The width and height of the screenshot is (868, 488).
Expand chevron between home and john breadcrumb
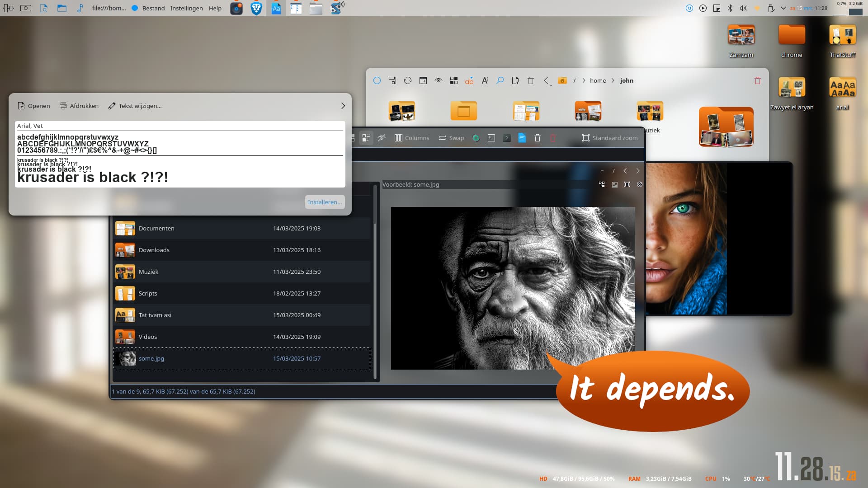tap(613, 80)
